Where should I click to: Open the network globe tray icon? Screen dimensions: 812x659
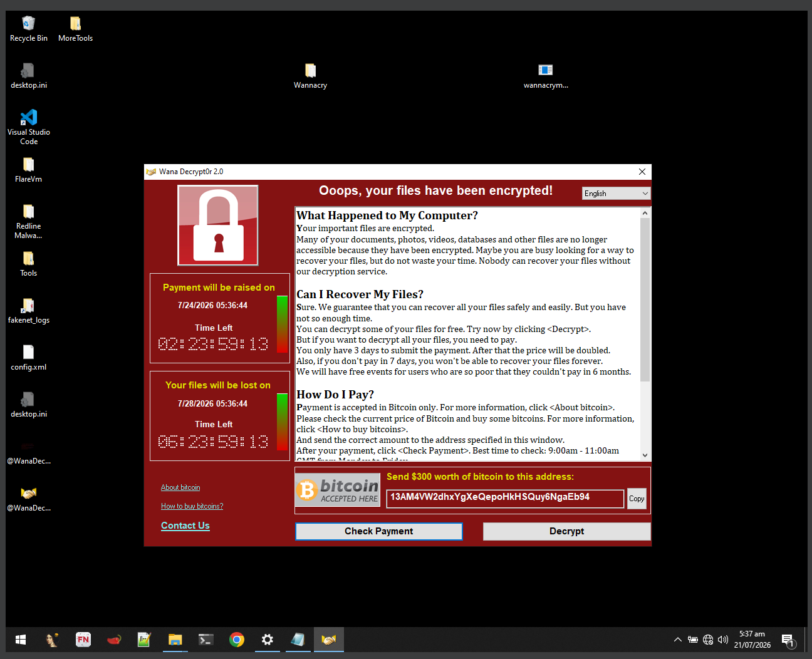tap(708, 640)
